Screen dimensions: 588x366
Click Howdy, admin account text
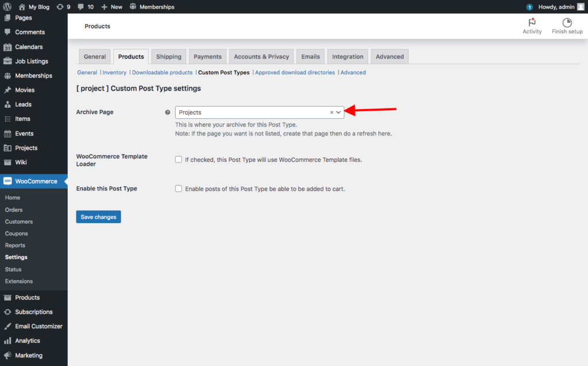pos(556,7)
